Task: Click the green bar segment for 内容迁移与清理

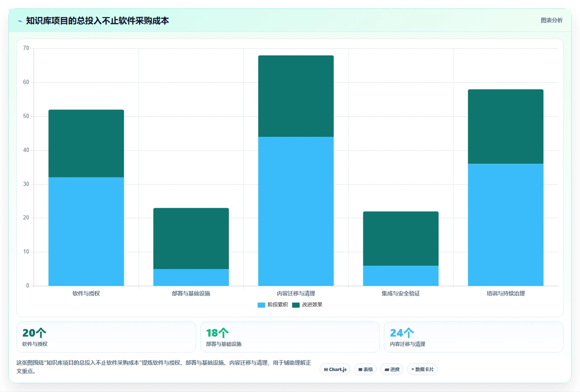Action: [x=296, y=96]
